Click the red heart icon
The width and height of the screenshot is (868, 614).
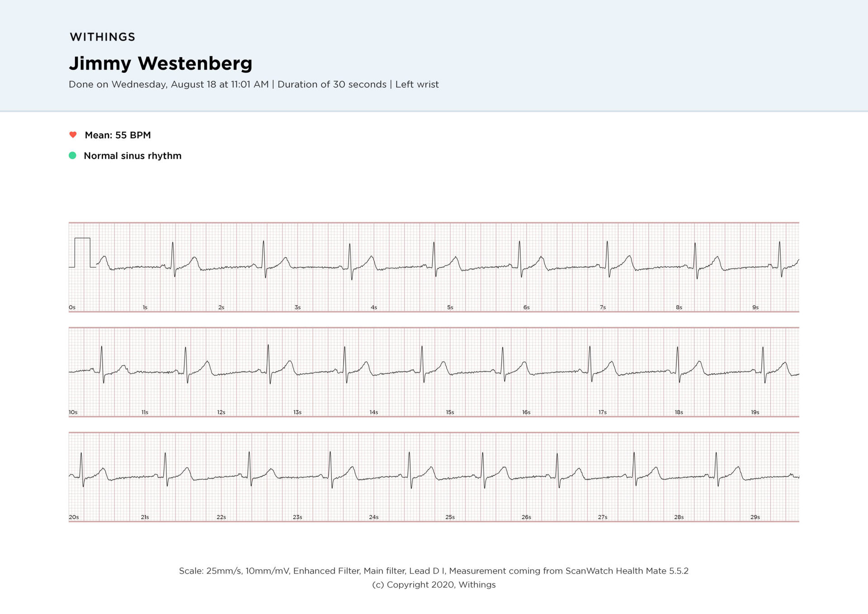coord(73,135)
